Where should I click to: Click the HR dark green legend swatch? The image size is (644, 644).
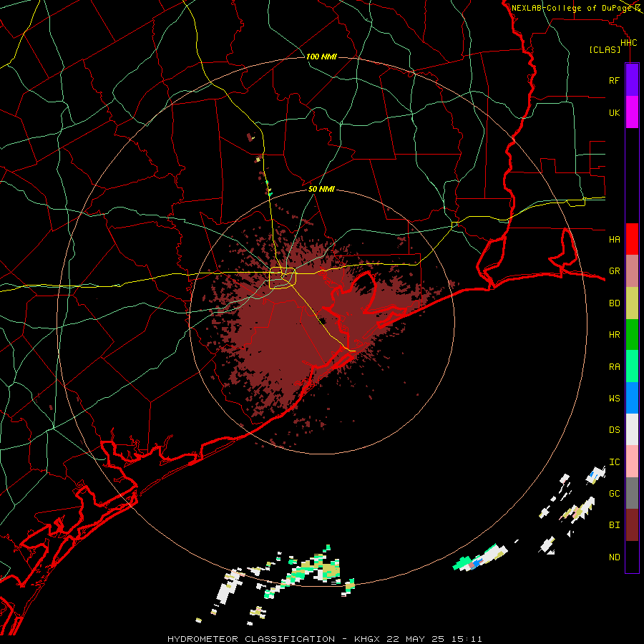pos(632,335)
